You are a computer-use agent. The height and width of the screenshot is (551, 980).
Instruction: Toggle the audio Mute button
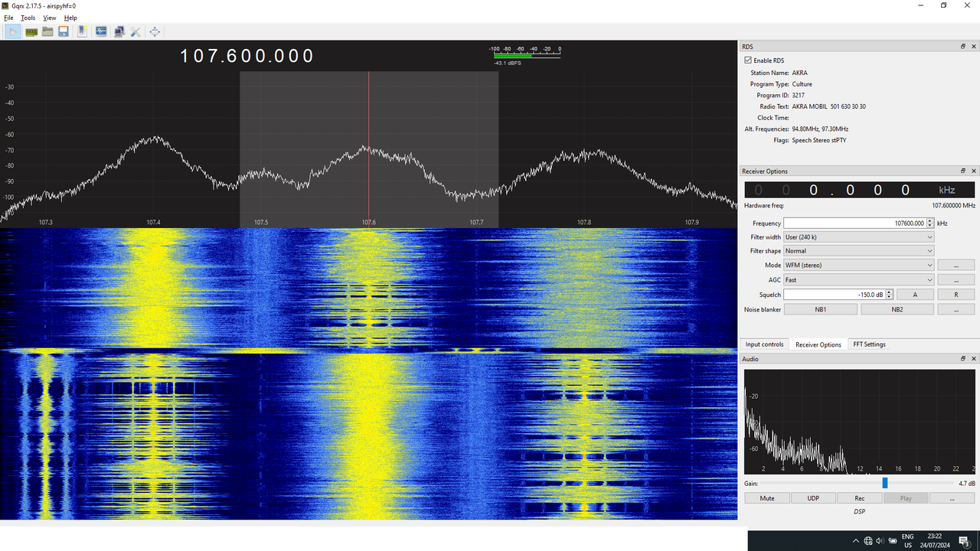[767, 498]
